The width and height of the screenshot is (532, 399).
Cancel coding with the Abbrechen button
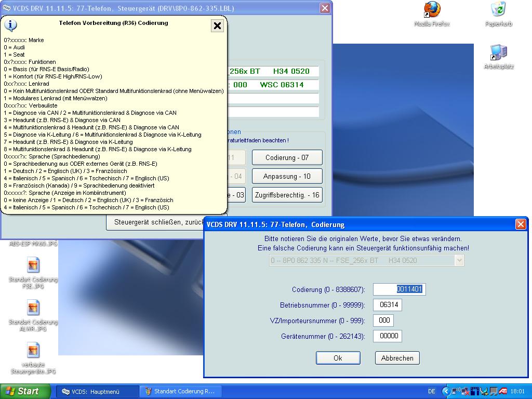tap(397, 358)
